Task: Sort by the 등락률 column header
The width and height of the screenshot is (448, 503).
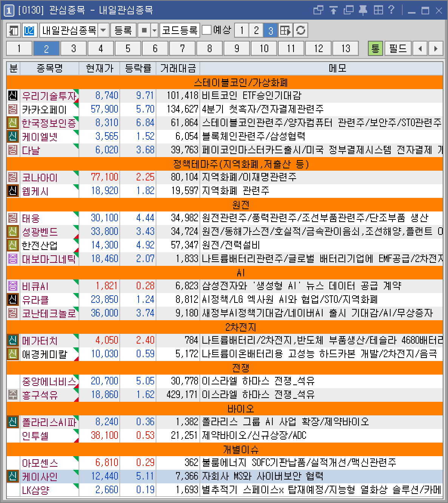Action: point(138,68)
